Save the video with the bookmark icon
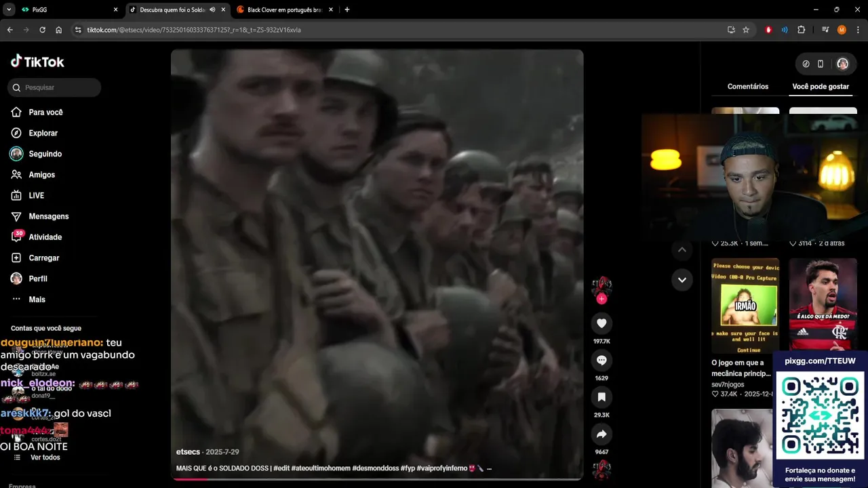This screenshot has width=868, height=488. tap(601, 397)
